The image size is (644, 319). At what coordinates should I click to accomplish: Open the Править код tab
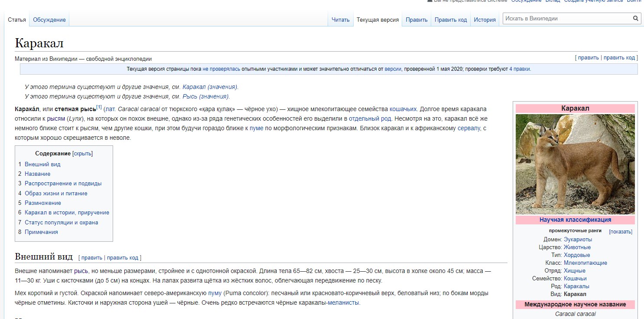(451, 20)
